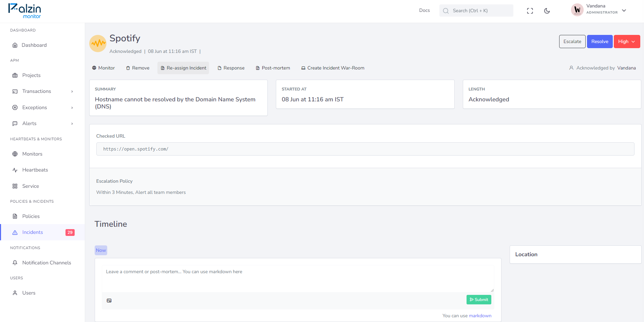Click the Incidents count badge 29

tap(70, 233)
